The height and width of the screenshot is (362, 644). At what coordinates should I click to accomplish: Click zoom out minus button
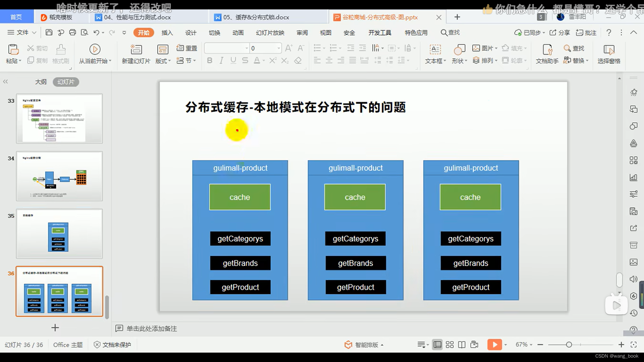pos(540,345)
